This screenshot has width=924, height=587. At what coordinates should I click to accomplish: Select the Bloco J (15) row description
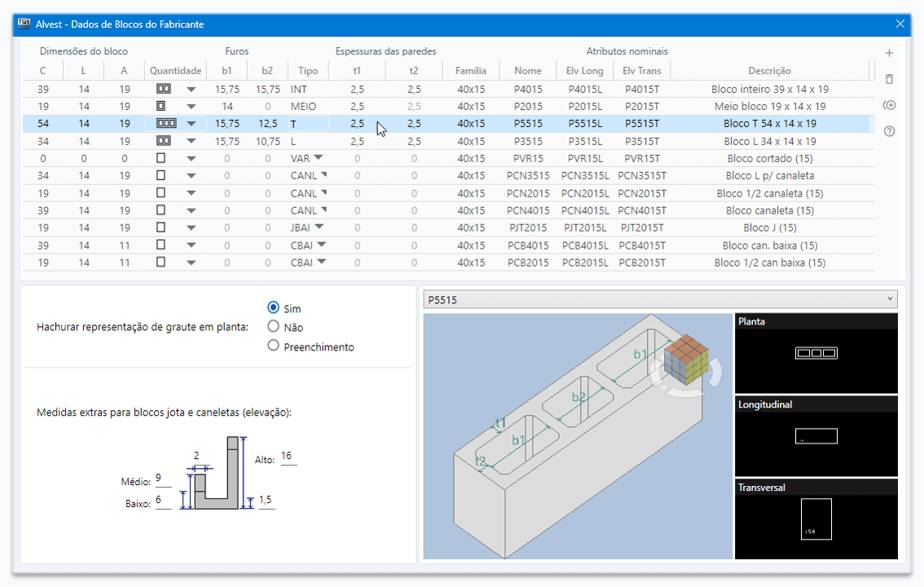[x=769, y=228]
